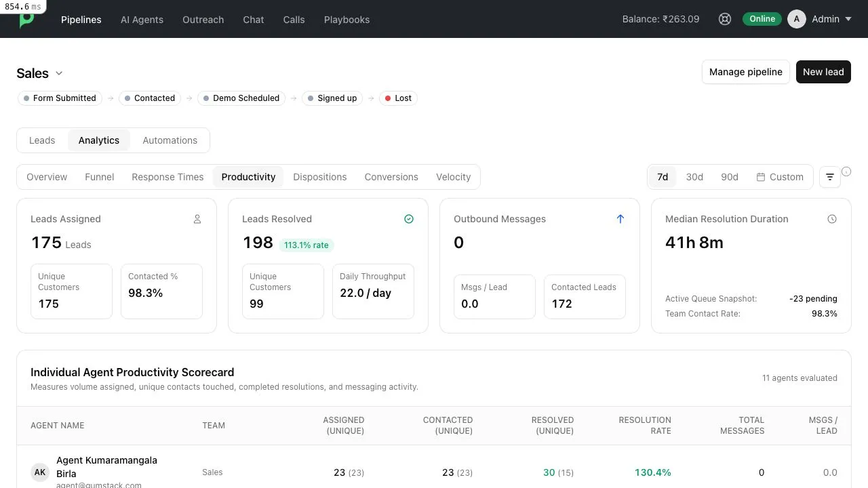Open the AI Agents nav item
868x488 pixels.
tap(142, 20)
